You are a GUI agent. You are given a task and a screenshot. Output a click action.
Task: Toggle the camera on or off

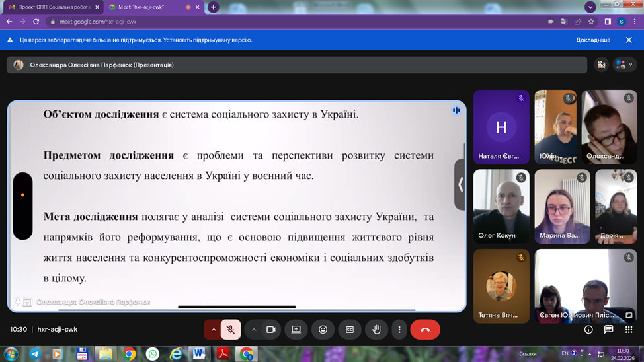tap(270, 329)
